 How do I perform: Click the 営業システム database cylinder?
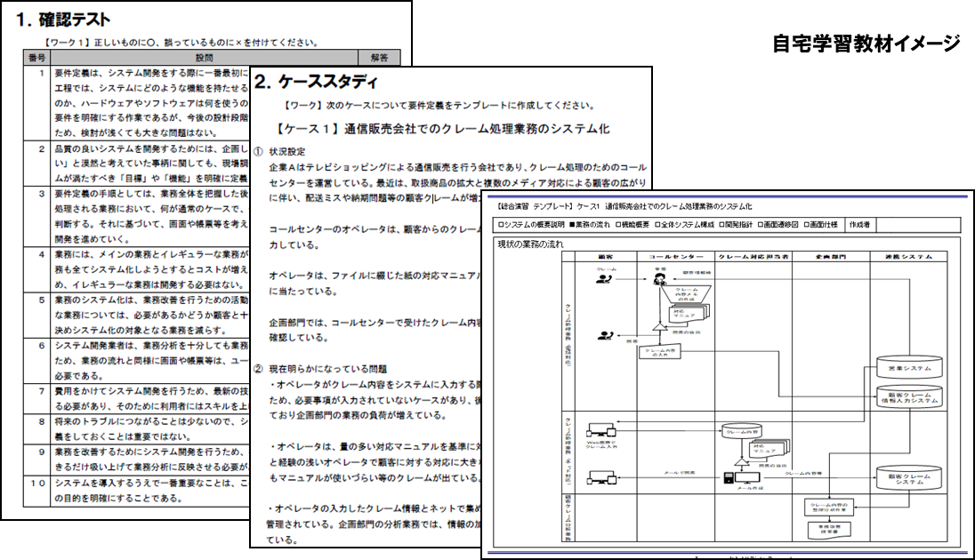(x=909, y=368)
